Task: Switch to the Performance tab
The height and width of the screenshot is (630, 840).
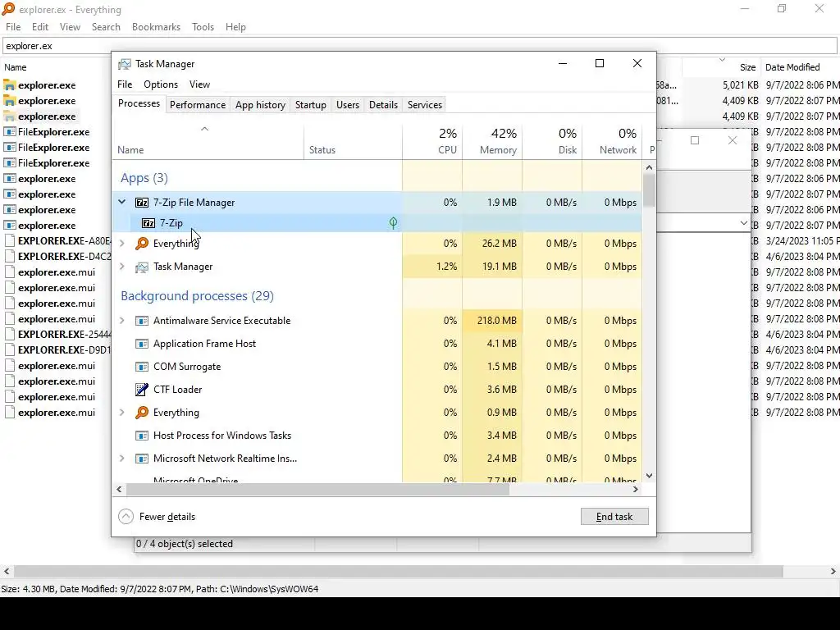Action: coord(198,105)
